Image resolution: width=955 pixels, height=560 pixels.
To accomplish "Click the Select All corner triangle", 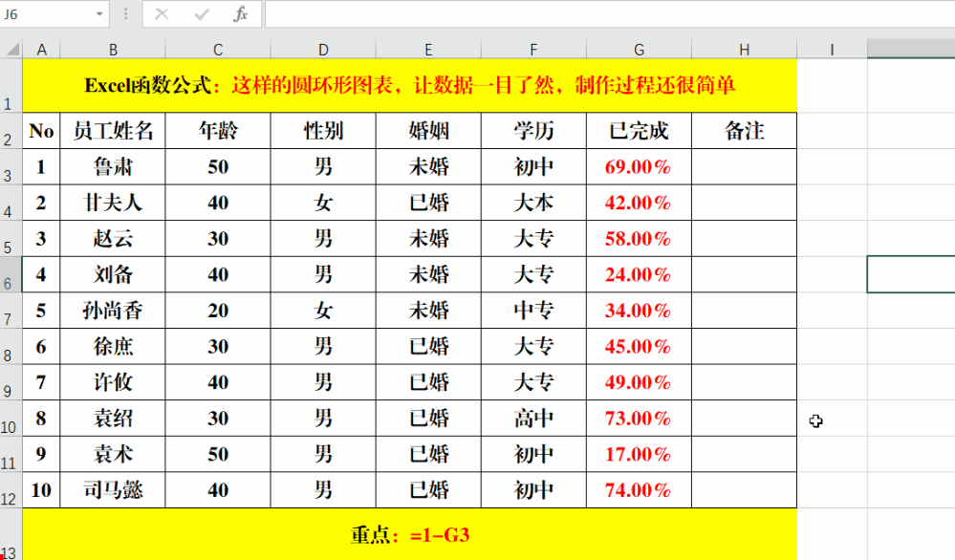I will point(11,50).
